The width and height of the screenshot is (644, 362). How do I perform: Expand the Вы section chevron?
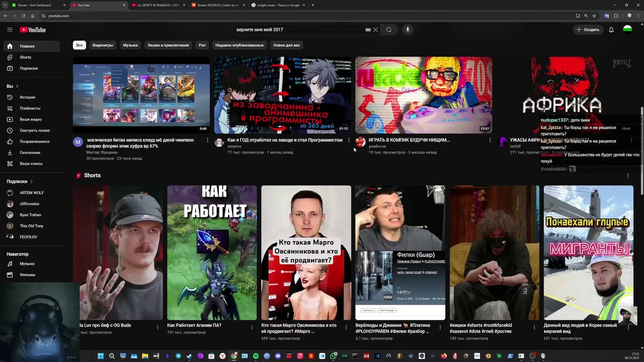click(17, 86)
